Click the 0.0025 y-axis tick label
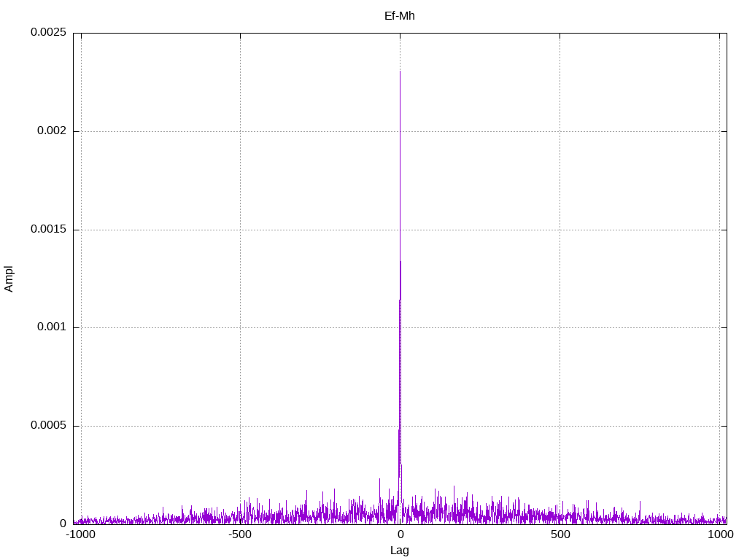Screen dimensions: 747x560 pos(48,32)
